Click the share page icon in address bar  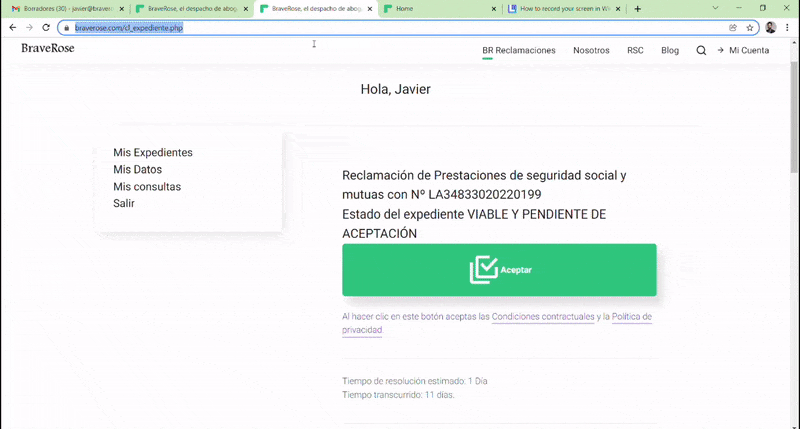pyautogui.click(x=733, y=28)
